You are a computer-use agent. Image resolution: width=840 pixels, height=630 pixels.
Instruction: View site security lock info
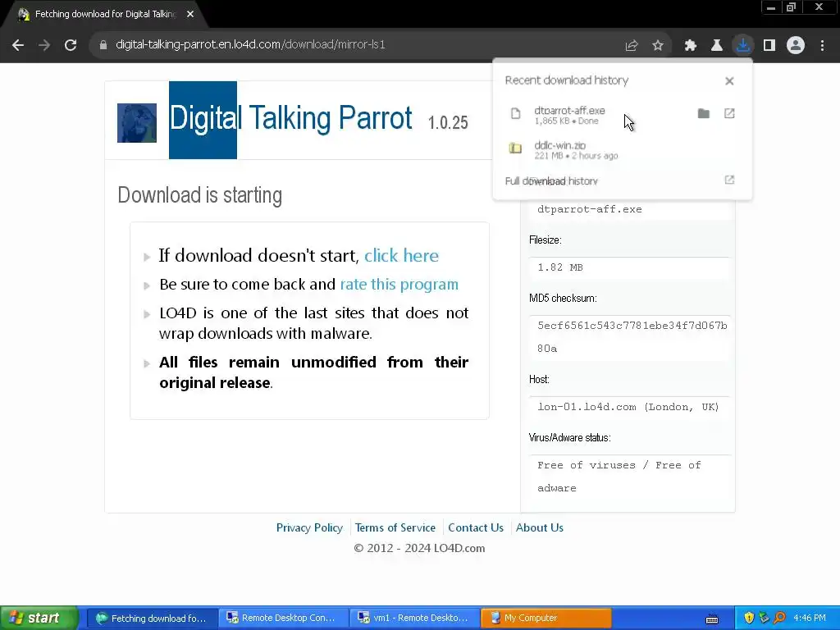pos(103,45)
